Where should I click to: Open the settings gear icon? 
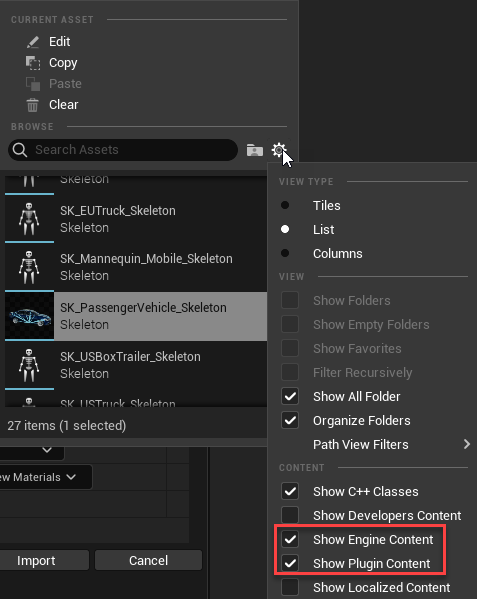279,150
